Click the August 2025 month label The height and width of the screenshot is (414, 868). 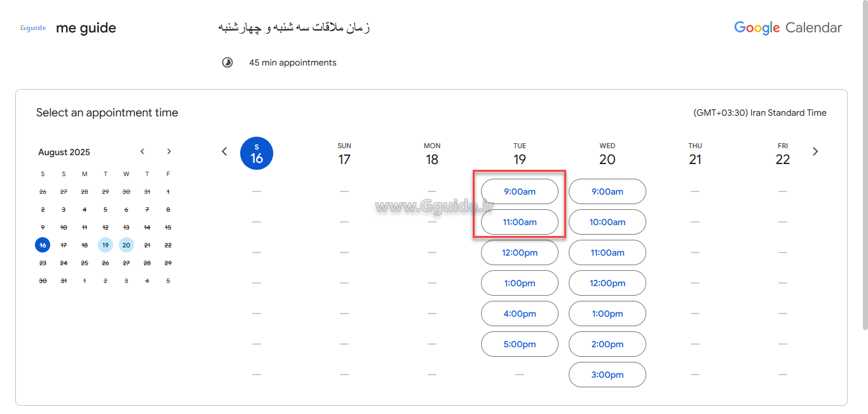pos(64,152)
